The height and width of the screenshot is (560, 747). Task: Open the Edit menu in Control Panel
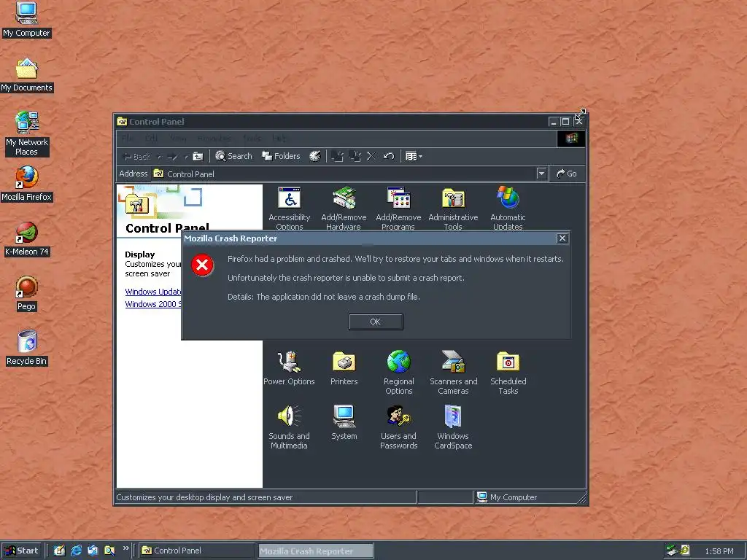click(152, 139)
